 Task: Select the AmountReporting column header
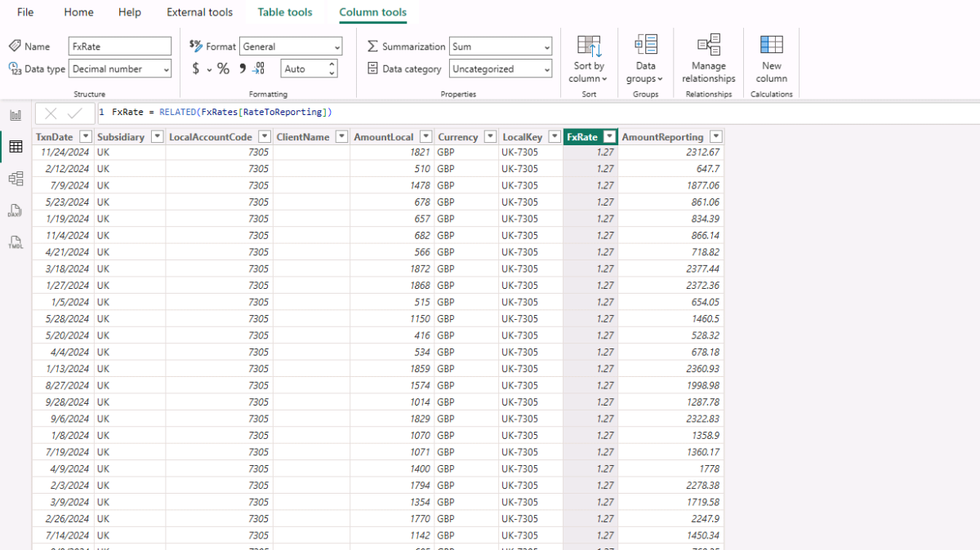[662, 137]
